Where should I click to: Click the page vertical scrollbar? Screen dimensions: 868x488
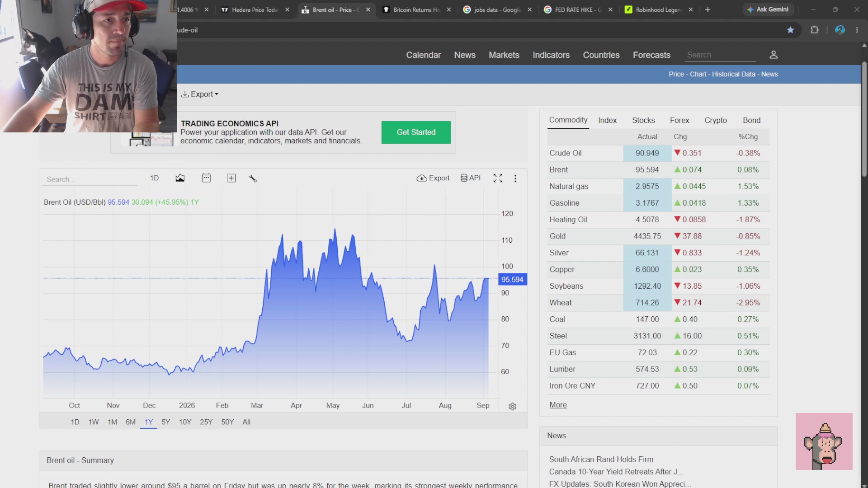(x=864, y=120)
